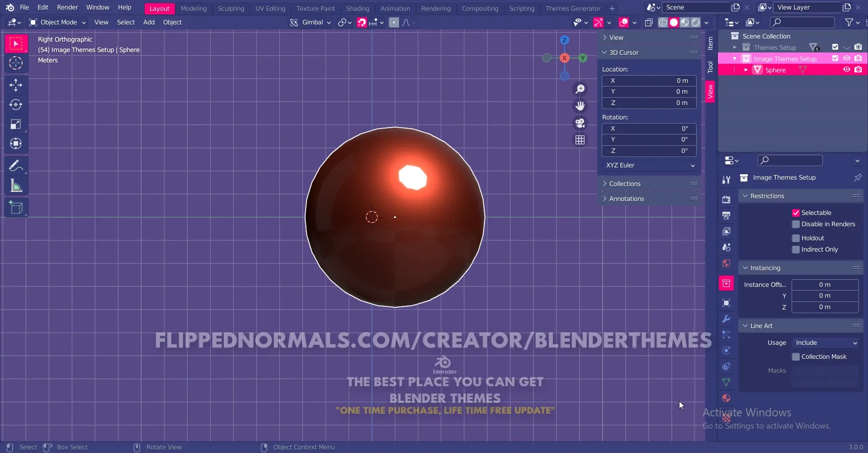Toggle snapping magnet icon

(362, 23)
